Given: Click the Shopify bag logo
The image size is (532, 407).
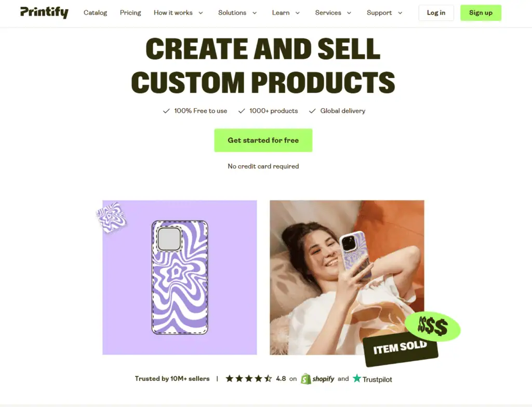Looking at the screenshot, I should tap(305, 379).
